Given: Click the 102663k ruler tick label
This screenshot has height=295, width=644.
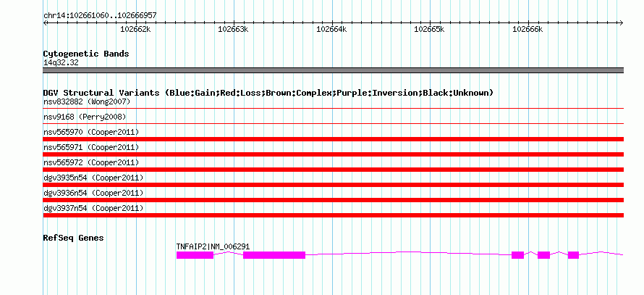Looking at the screenshot, I should (x=233, y=29).
